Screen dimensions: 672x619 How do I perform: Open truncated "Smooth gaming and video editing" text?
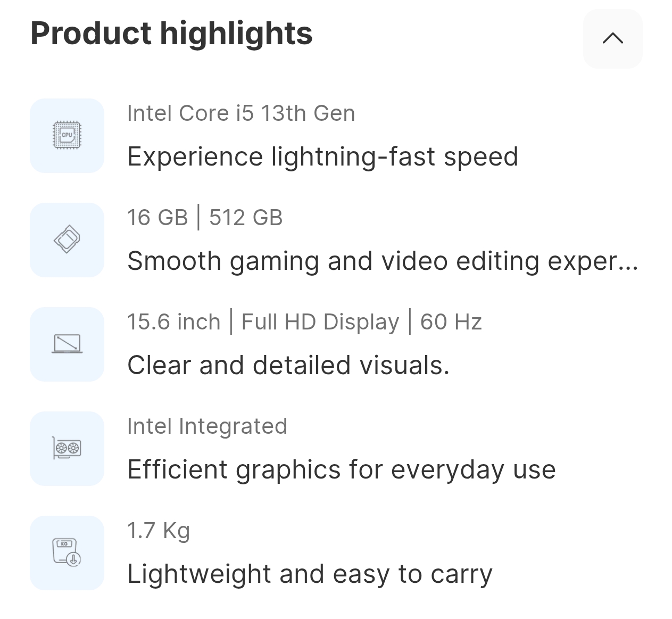point(382,261)
